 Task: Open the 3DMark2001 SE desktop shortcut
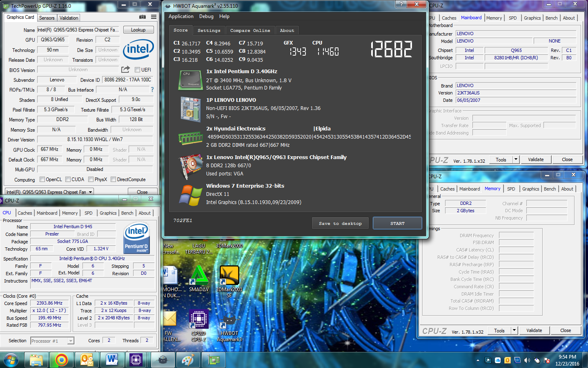pos(229,281)
